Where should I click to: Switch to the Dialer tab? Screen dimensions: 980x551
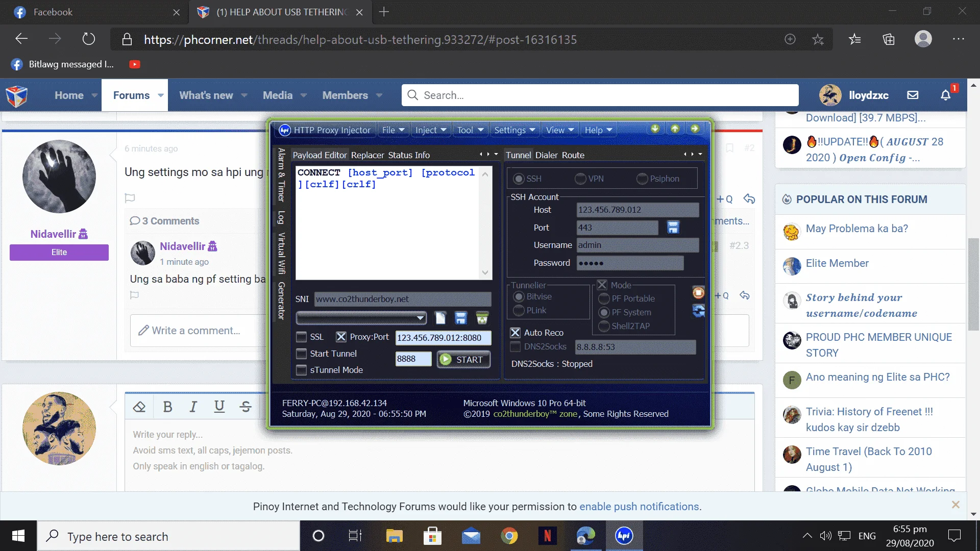click(x=546, y=155)
